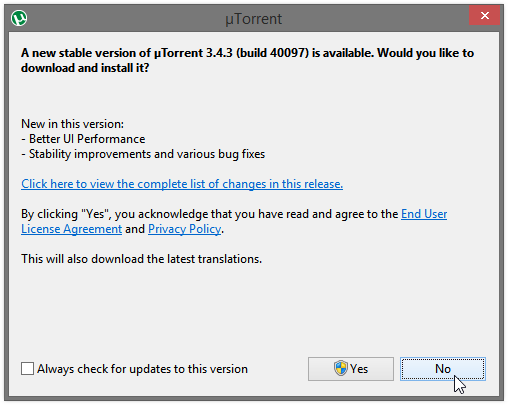Click the µTorrent title bar text
The width and height of the screenshot is (509, 405).
click(x=254, y=19)
